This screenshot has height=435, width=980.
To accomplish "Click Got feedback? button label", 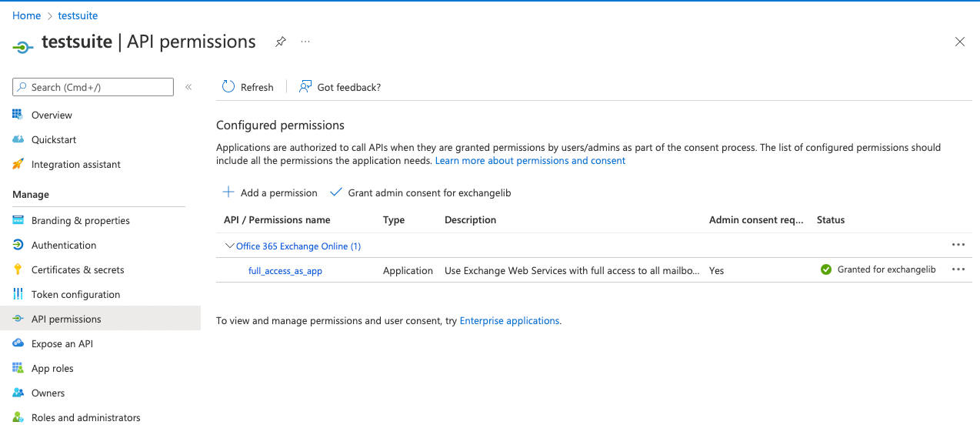I will pyautogui.click(x=349, y=87).
